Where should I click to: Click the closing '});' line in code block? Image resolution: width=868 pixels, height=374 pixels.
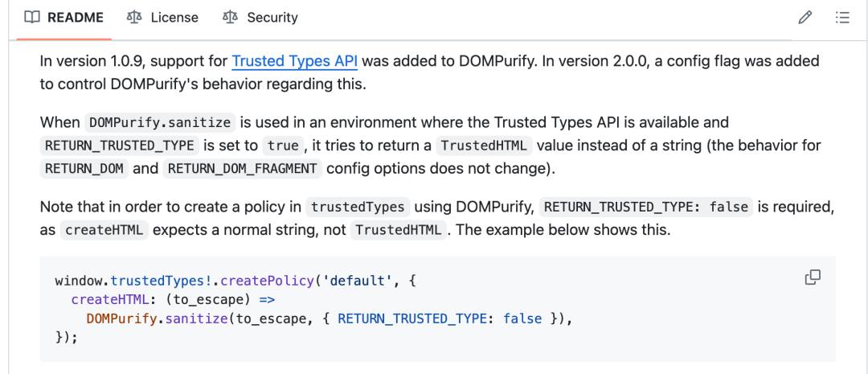[x=67, y=338]
